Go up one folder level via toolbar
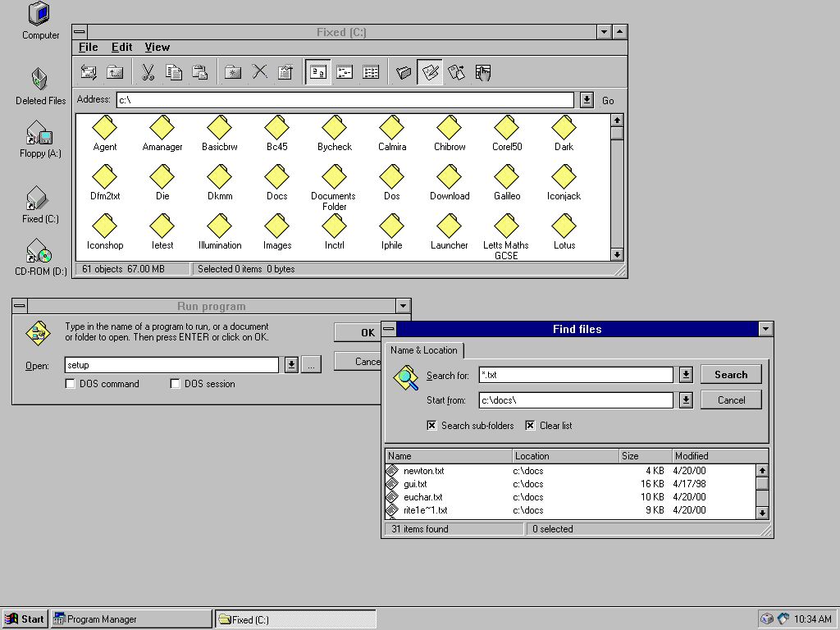Viewport: 840px width, 630px height. (114, 72)
